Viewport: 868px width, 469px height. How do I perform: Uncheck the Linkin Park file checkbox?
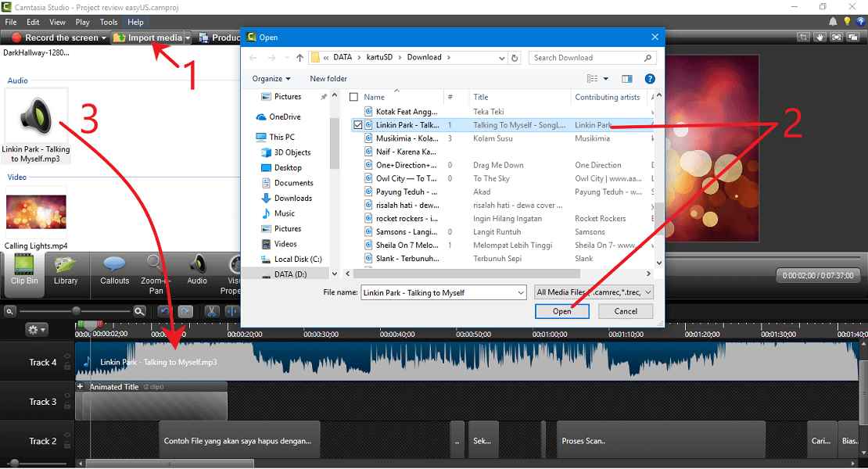(357, 125)
